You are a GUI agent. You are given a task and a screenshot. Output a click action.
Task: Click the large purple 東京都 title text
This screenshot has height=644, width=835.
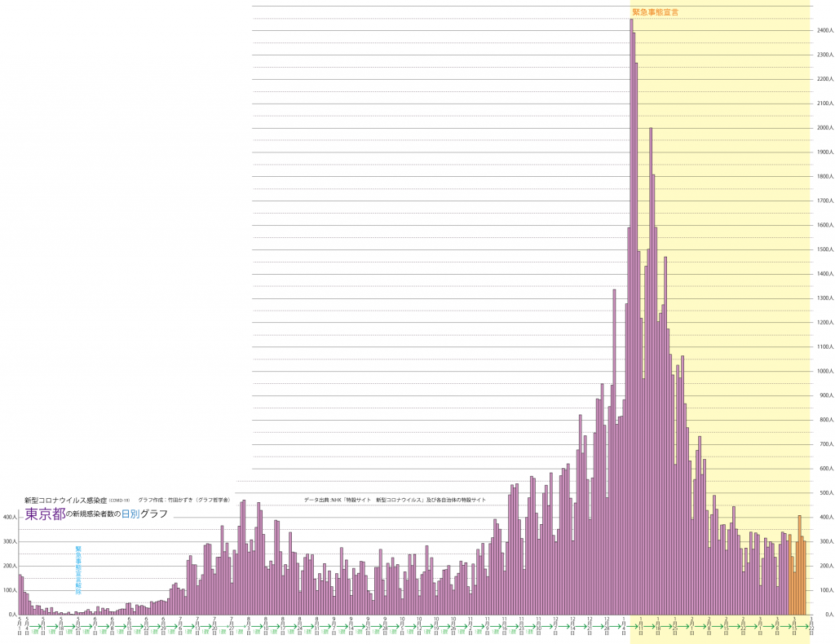click(42, 514)
